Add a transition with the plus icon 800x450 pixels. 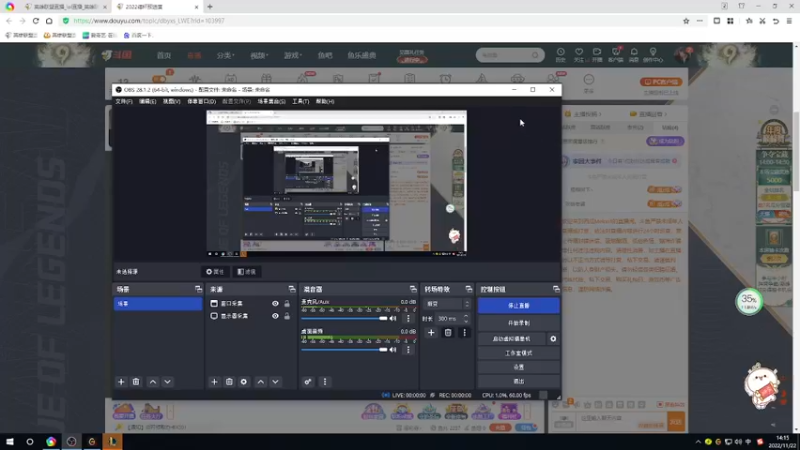click(431, 333)
